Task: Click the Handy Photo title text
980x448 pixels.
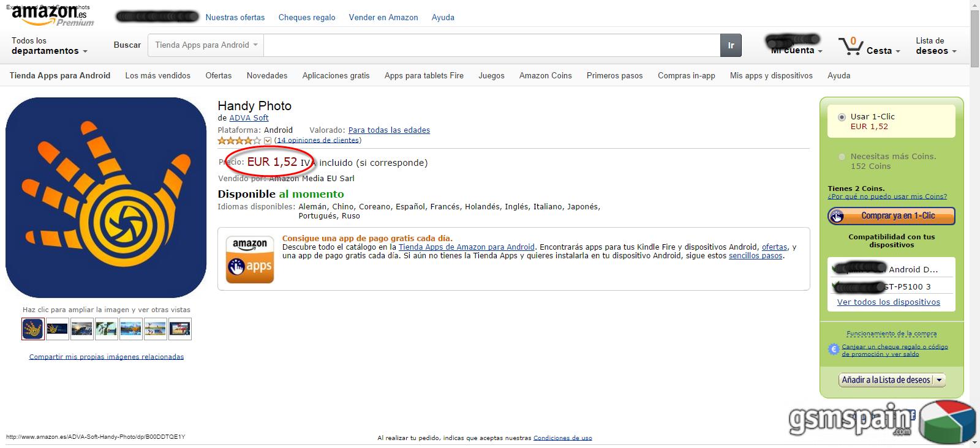Action: (x=255, y=106)
